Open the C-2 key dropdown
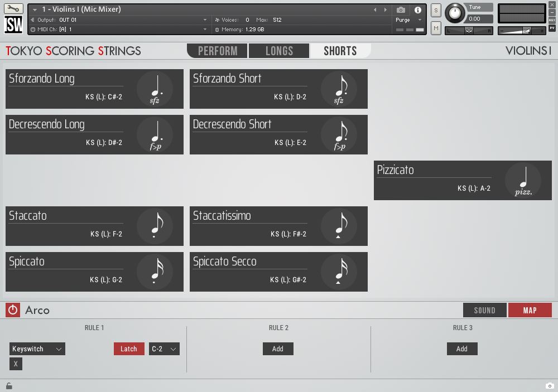The width and height of the screenshot is (558, 392). pyautogui.click(x=164, y=349)
